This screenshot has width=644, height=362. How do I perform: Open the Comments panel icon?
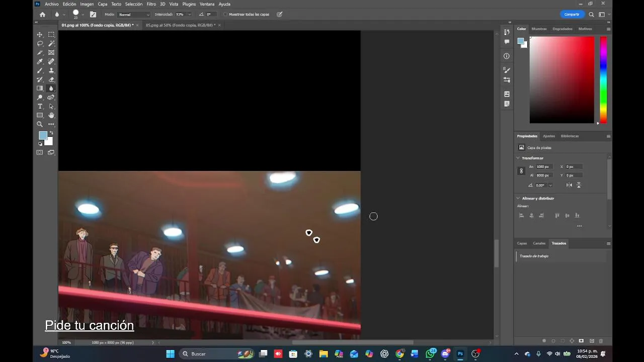(507, 42)
